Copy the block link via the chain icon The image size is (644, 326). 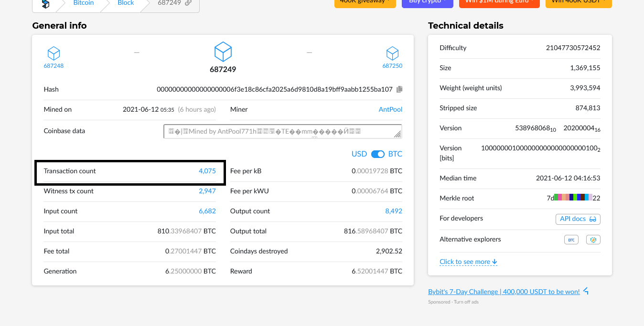[188, 3]
